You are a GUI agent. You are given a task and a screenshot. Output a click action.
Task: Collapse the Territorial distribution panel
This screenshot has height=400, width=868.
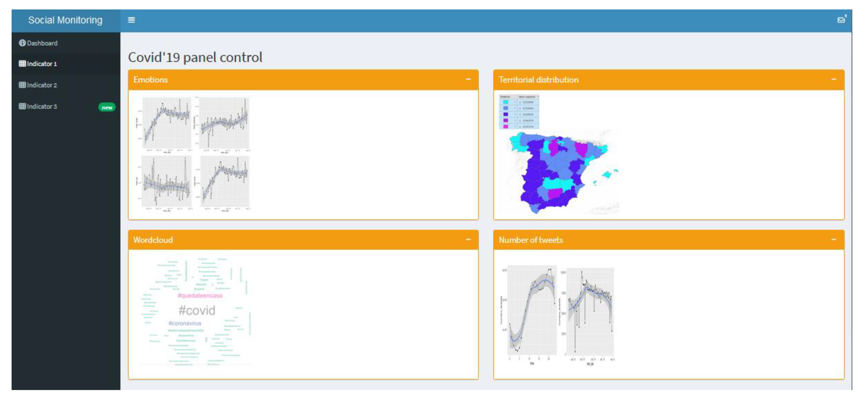pos(834,80)
